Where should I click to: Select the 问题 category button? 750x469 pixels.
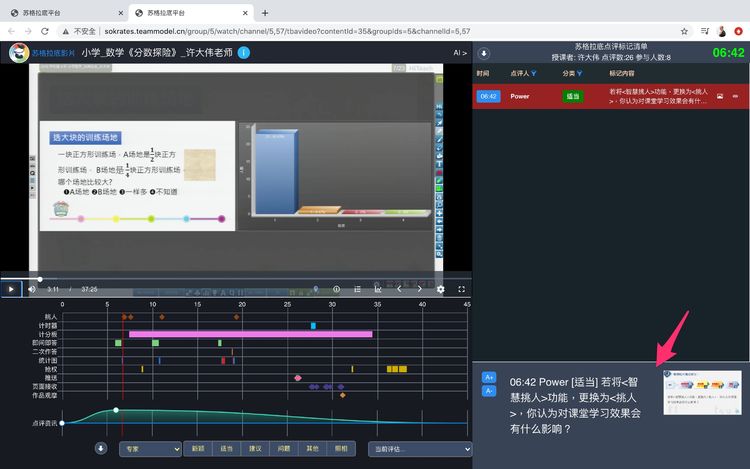[284, 449]
